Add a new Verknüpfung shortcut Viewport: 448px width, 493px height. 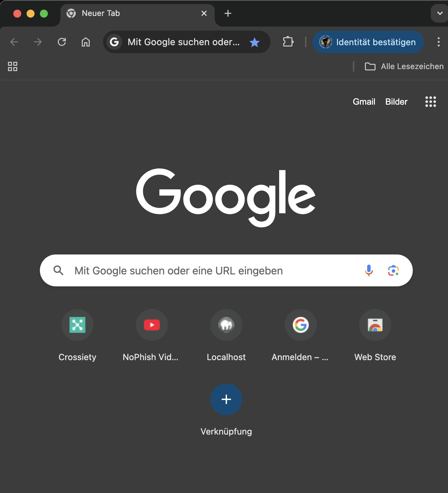tap(226, 399)
